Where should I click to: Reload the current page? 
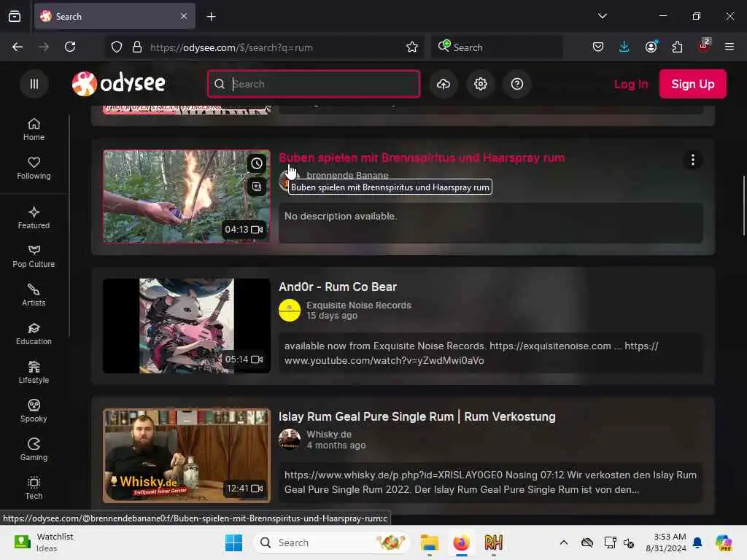coord(70,47)
